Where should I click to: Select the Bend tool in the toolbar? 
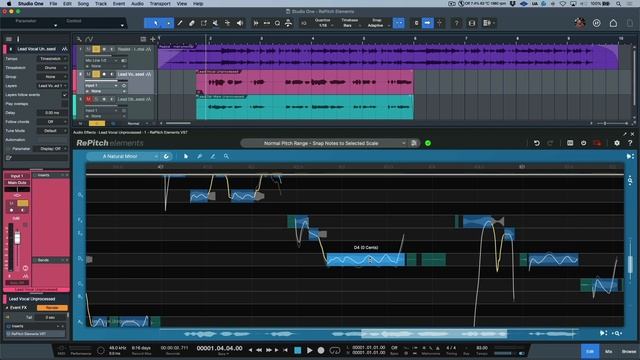click(227, 23)
